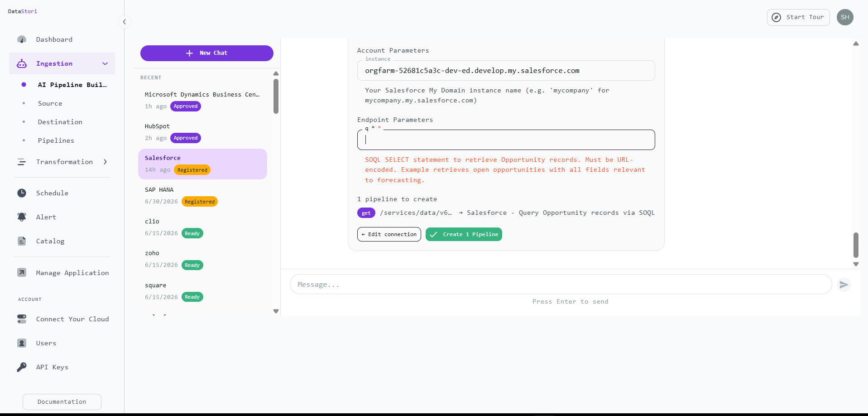This screenshot has width=868, height=416.
Task: Click the Connect Your Cloud server icon
Action: tap(22, 319)
